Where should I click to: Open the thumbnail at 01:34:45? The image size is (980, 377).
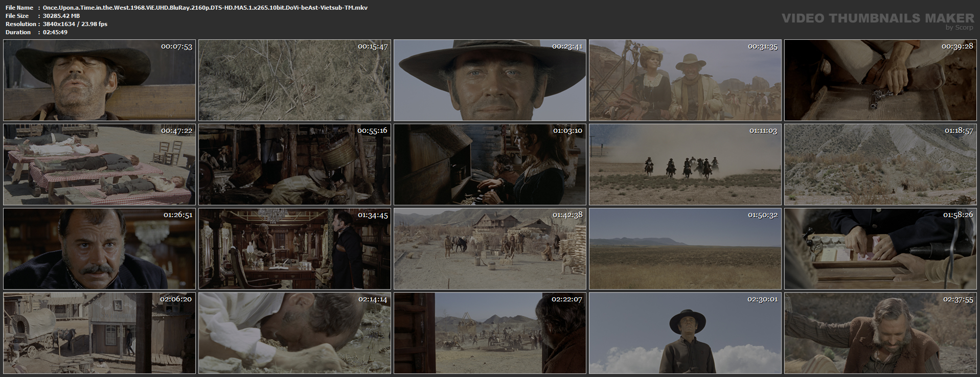pyautogui.click(x=294, y=249)
